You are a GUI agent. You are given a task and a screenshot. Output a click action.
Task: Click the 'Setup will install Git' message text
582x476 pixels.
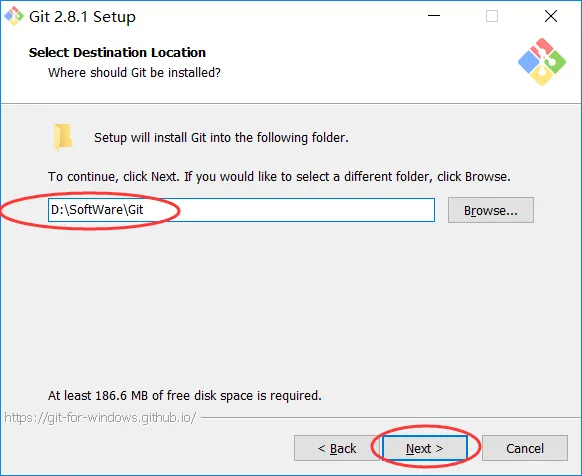click(x=221, y=138)
